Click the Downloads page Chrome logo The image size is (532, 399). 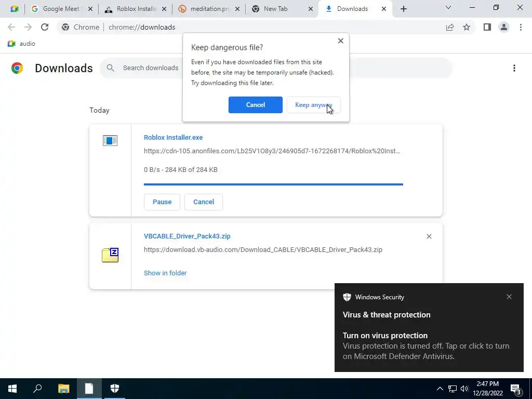pos(17,68)
